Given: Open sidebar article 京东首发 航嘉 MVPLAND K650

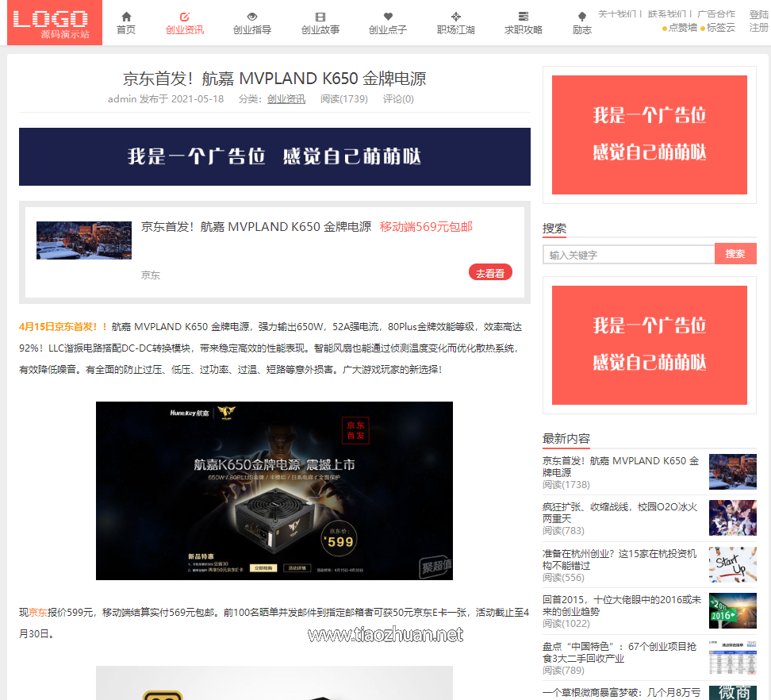Looking at the screenshot, I should (x=620, y=467).
